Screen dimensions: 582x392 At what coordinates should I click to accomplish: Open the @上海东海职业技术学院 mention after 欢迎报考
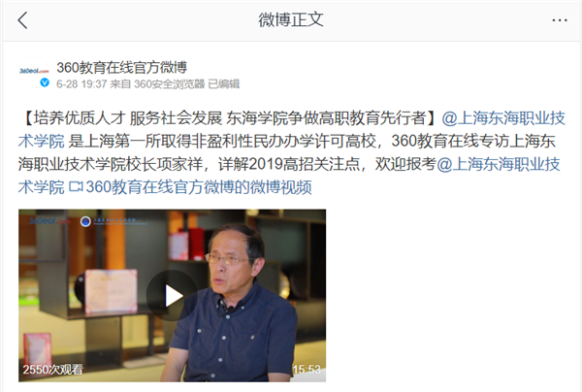pos(499,164)
